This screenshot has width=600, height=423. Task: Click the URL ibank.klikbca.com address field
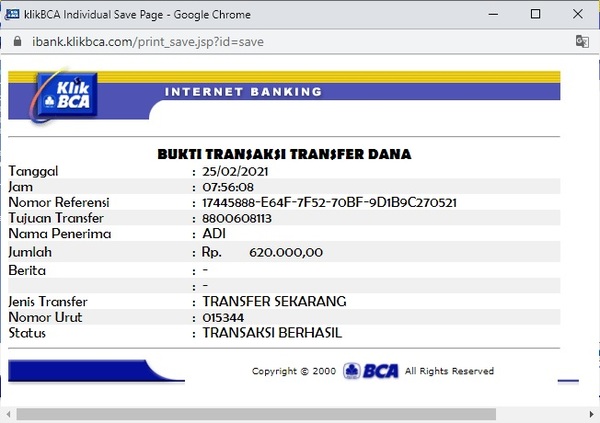[x=148, y=42]
